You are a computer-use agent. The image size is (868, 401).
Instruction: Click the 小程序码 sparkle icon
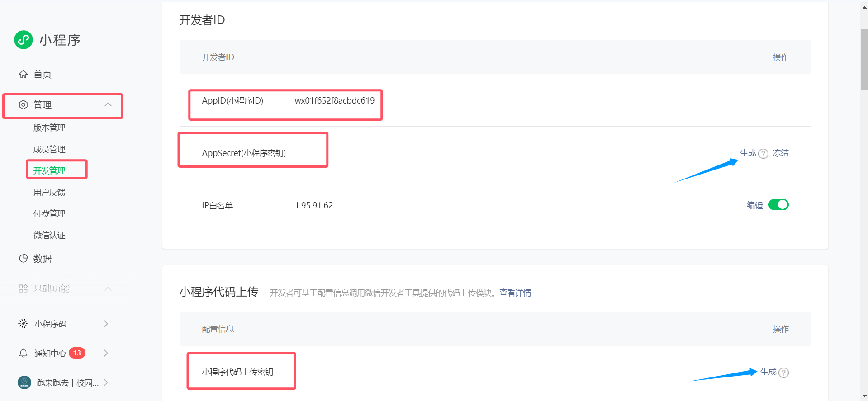point(23,324)
